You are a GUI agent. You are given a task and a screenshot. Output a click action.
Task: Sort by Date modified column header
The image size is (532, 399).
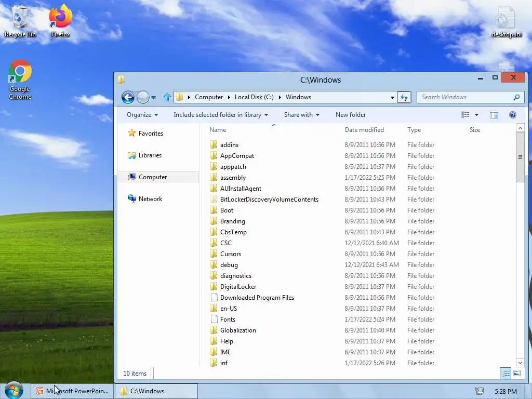(364, 129)
